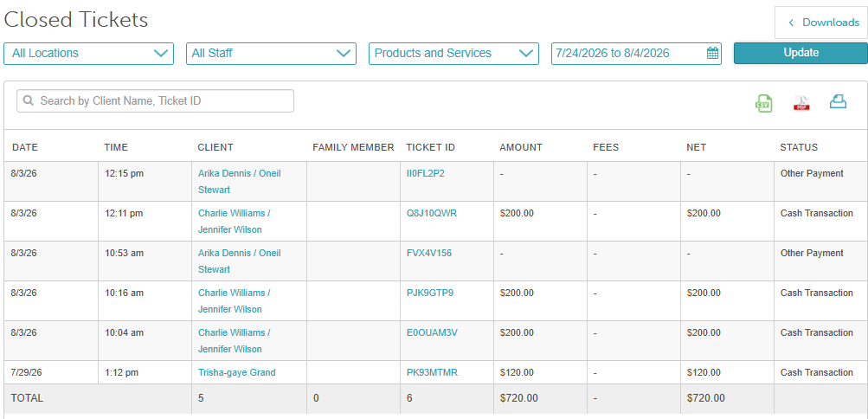This screenshot has width=868, height=419.
Task: Open ticket II0FL2P2
Action: [x=425, y=173]
